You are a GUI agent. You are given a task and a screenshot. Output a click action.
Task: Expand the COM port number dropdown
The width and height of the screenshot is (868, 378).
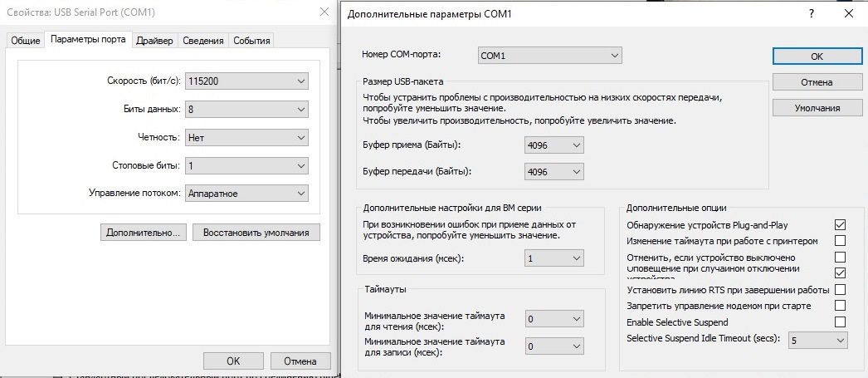549,56
